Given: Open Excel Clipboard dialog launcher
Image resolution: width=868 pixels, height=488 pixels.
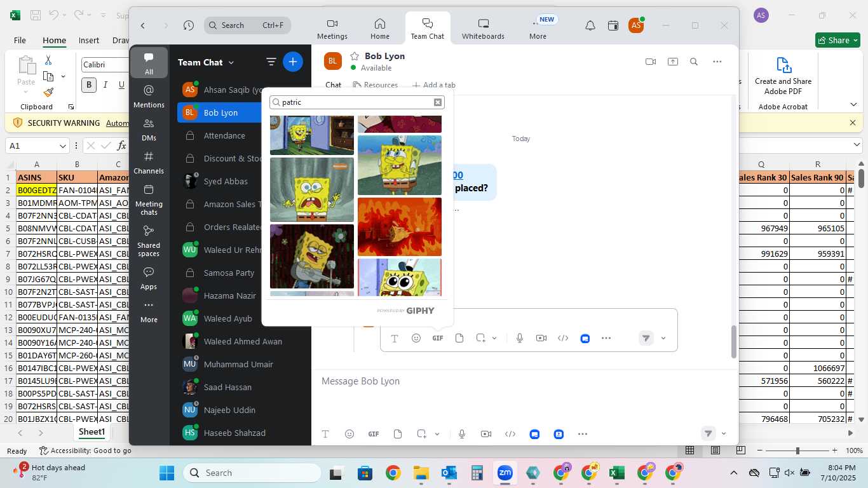Looking at the screenshot, I should (71, 107).
